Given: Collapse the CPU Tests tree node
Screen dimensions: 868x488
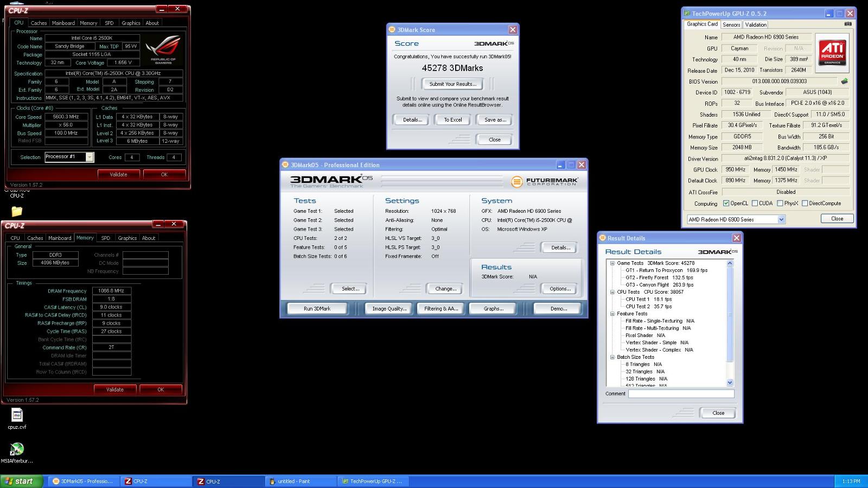Looking at the screenshot, I should click(x=612, y=292).
